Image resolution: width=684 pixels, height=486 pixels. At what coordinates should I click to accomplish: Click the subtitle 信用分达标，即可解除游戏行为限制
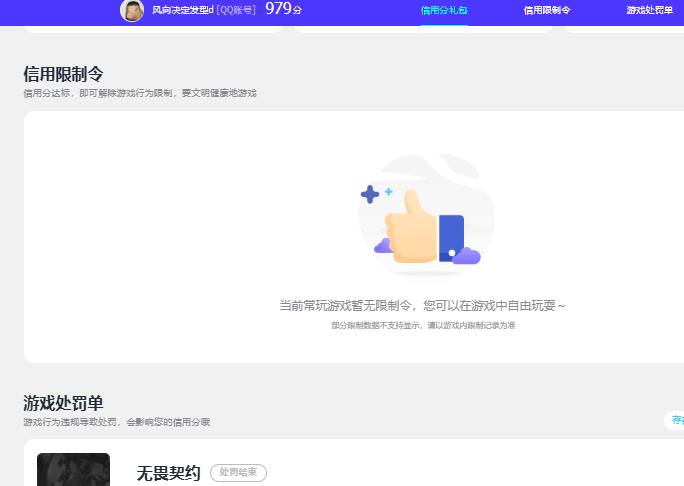point(99,93)
